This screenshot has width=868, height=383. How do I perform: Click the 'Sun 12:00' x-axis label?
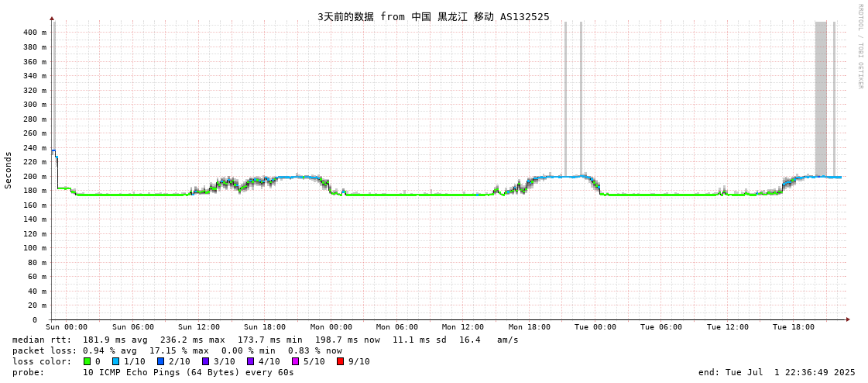199,327
